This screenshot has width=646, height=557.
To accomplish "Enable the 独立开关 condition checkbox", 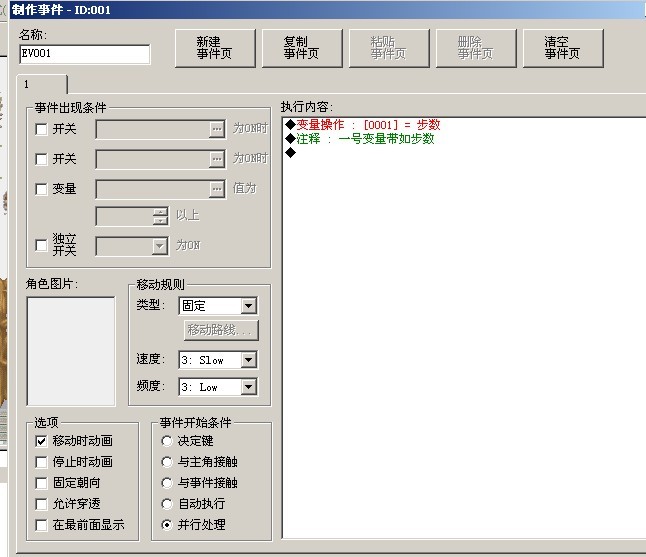I will [x=41, y=246].
